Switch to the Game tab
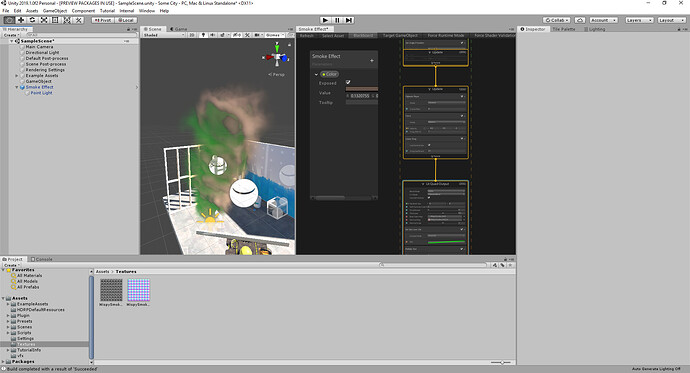Image resolution: width=690 pixels, height=373 pixels. (x=179, y=29)
